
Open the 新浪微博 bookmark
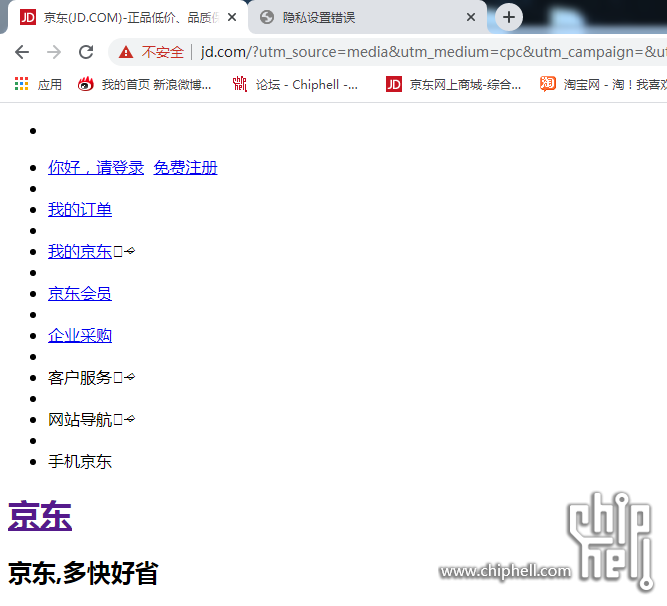coord(145,84)
